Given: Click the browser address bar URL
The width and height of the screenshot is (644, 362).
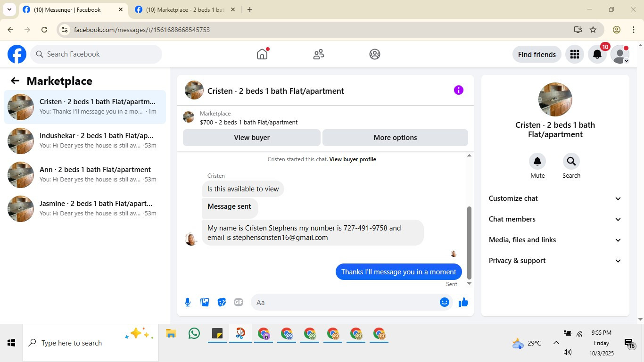Looking at the screenshot, I should (x=142, y=30).
